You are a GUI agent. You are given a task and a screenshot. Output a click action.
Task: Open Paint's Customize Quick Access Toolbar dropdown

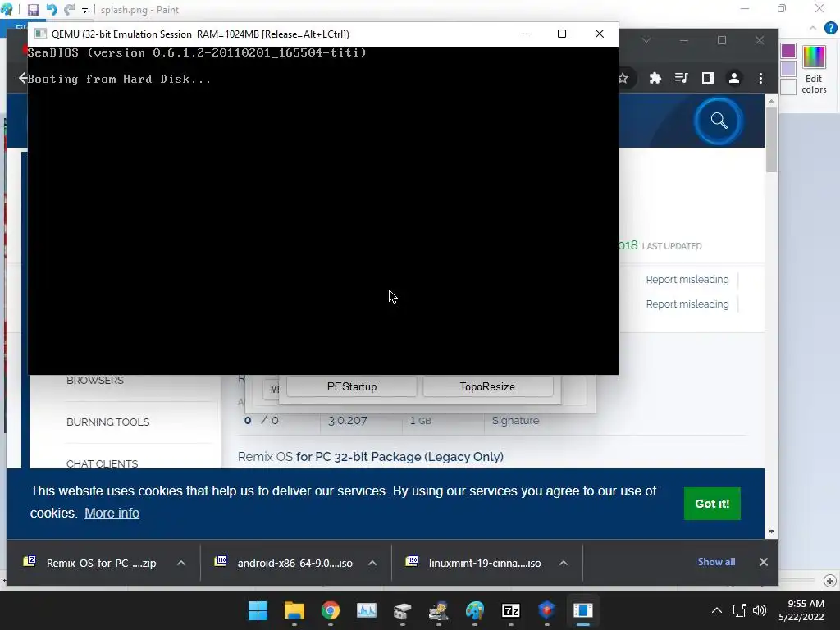(84, 10)
